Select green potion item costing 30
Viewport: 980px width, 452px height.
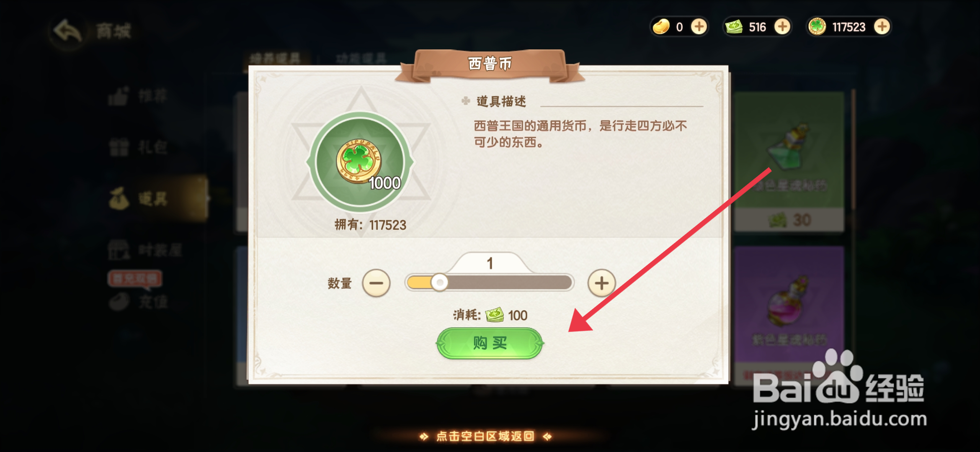pyautogui.click(x=789, y=161)
